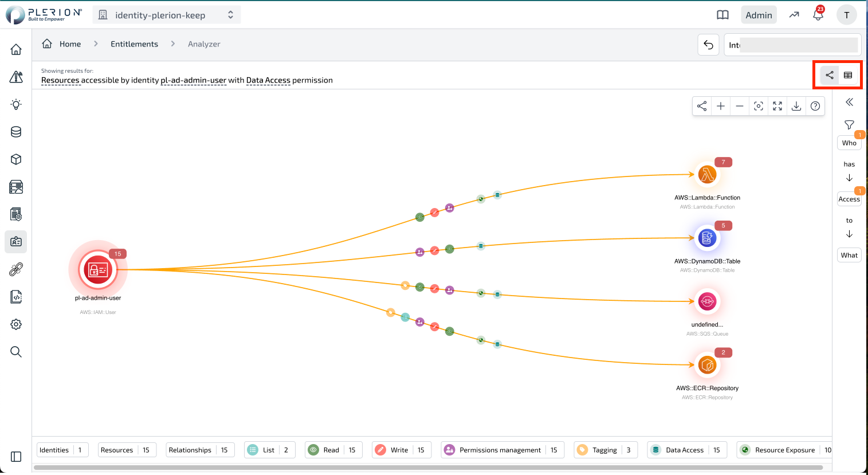
Task: Open the Who filter
Action: (849, 143)
